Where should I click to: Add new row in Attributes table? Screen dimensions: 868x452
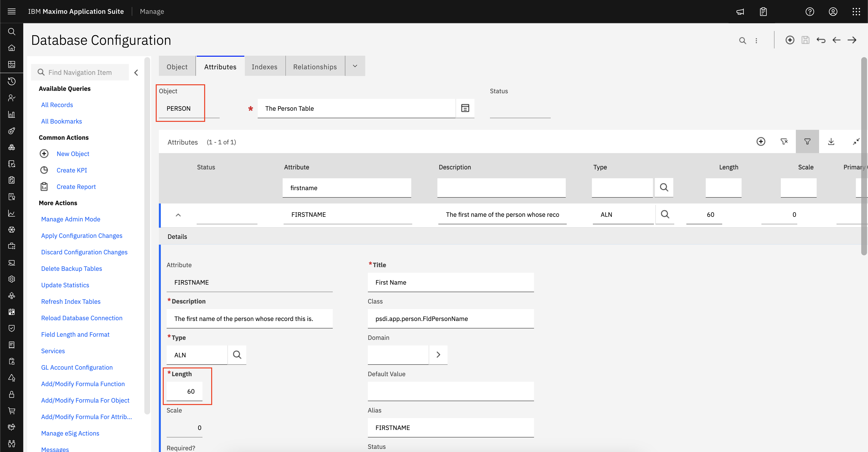(x=761, y=141)
